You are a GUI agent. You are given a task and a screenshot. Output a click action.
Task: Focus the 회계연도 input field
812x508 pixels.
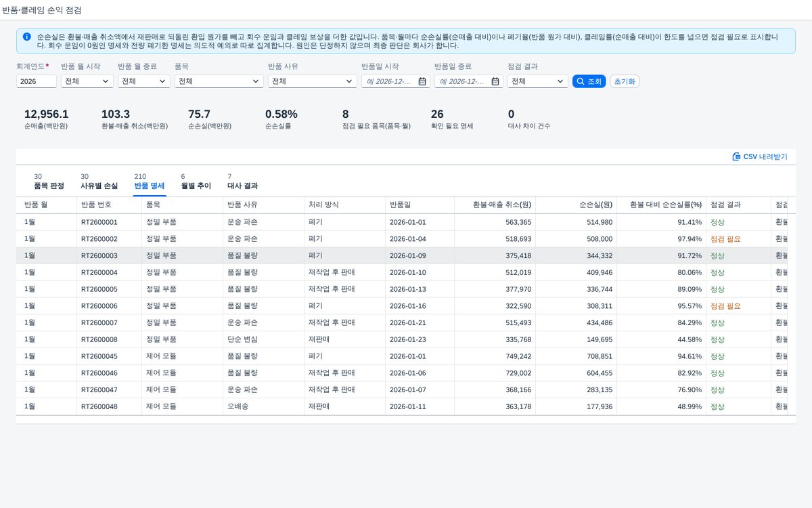tap(37, 81)
